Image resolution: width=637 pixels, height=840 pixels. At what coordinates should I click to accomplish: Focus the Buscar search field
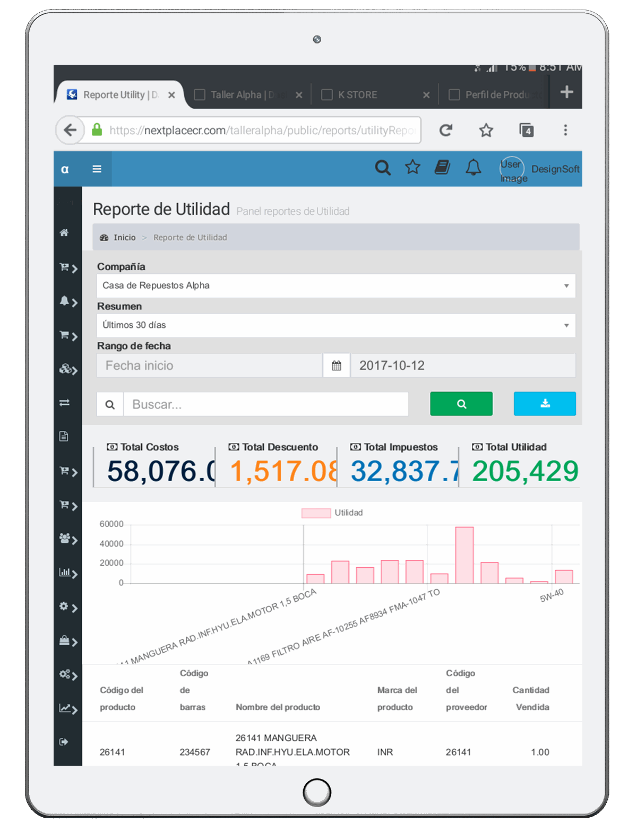pyautogui.click(x=266, y=404)
